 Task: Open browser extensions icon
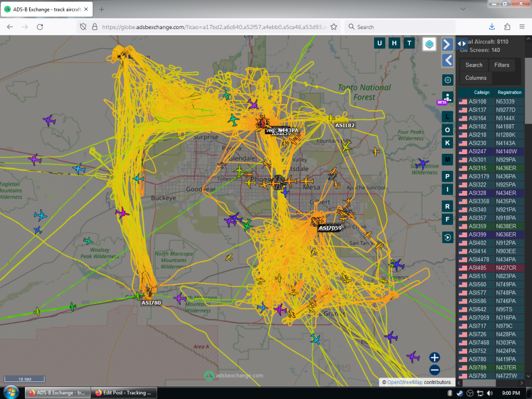[x=507, y=27]
